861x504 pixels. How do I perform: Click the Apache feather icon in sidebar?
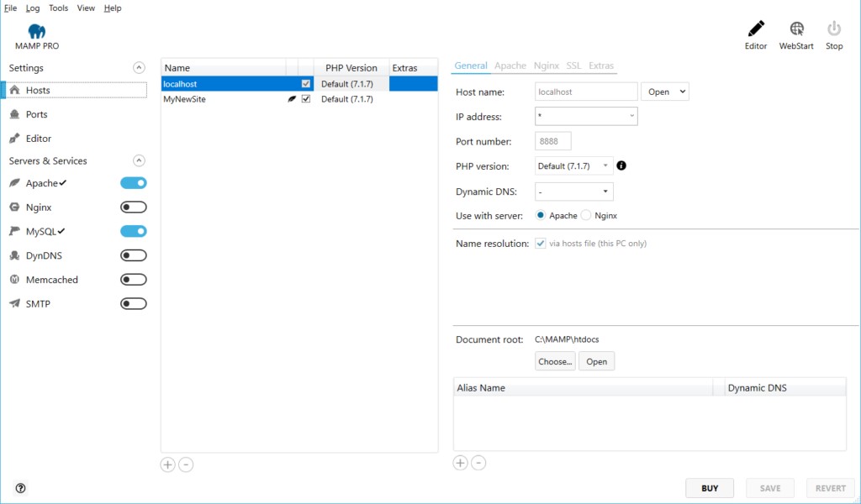pos(15,182)
